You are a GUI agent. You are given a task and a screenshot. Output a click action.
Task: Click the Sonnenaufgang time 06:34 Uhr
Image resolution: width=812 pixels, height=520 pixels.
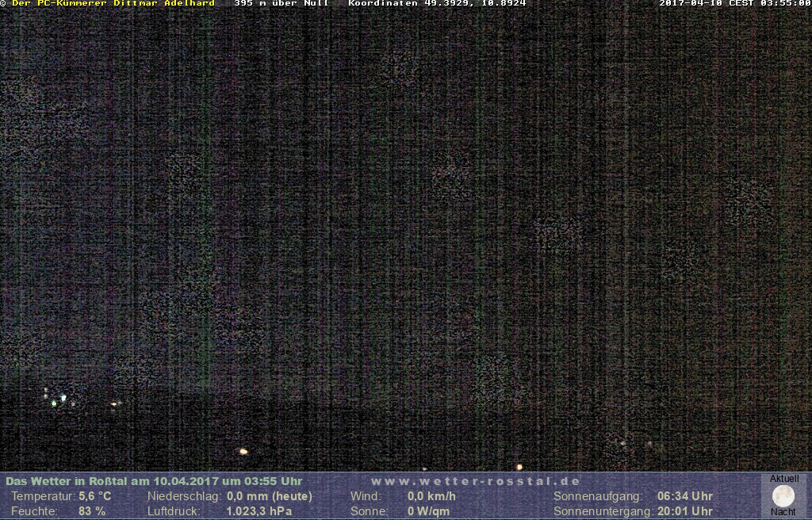[x=684, y=496]
